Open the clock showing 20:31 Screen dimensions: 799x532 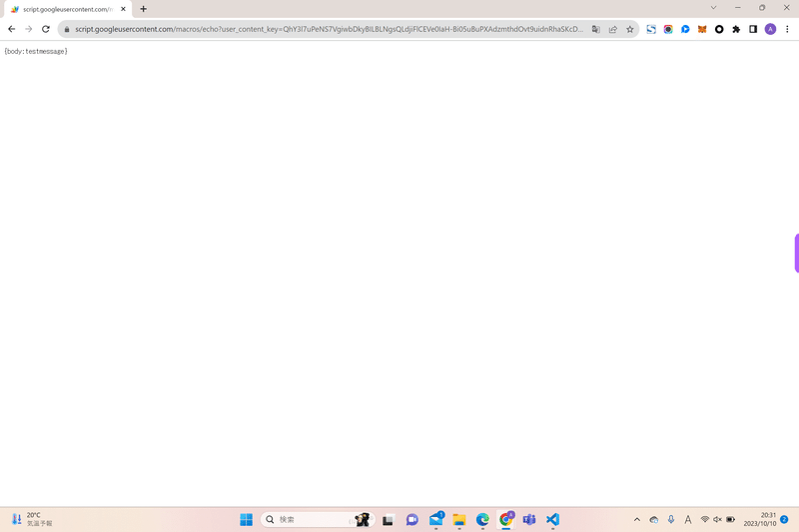760,519
